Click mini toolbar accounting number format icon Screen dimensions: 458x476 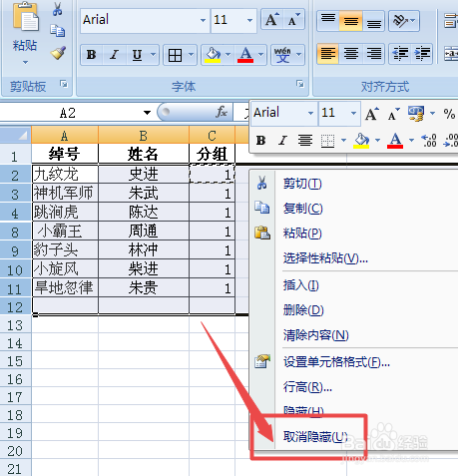click(416, 113)
